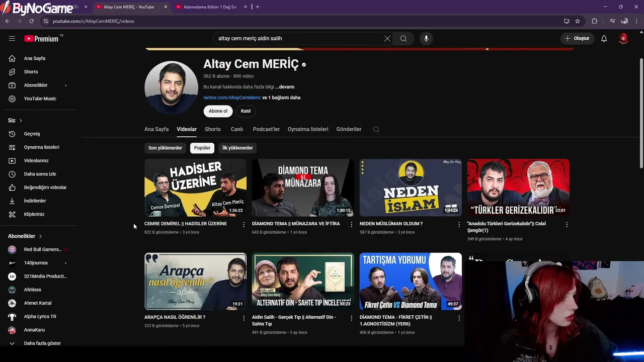
Task: Click the browser address bar URL
Action: (93, 21)
